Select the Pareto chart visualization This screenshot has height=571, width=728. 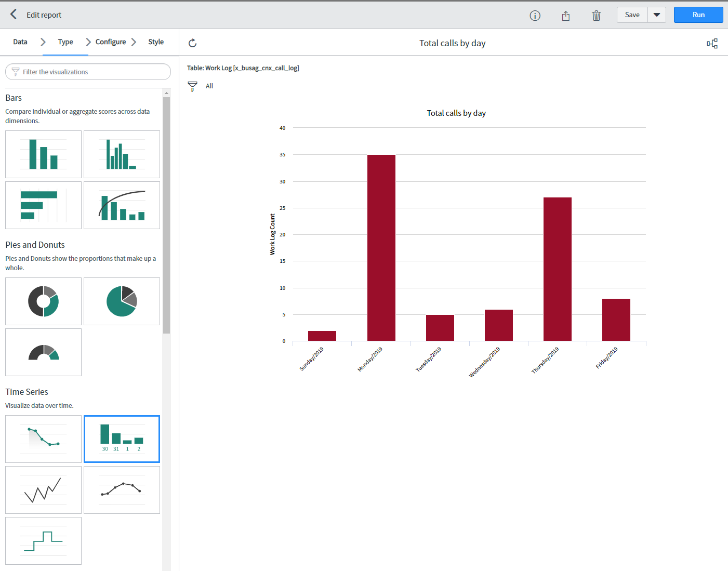point(122,205)
